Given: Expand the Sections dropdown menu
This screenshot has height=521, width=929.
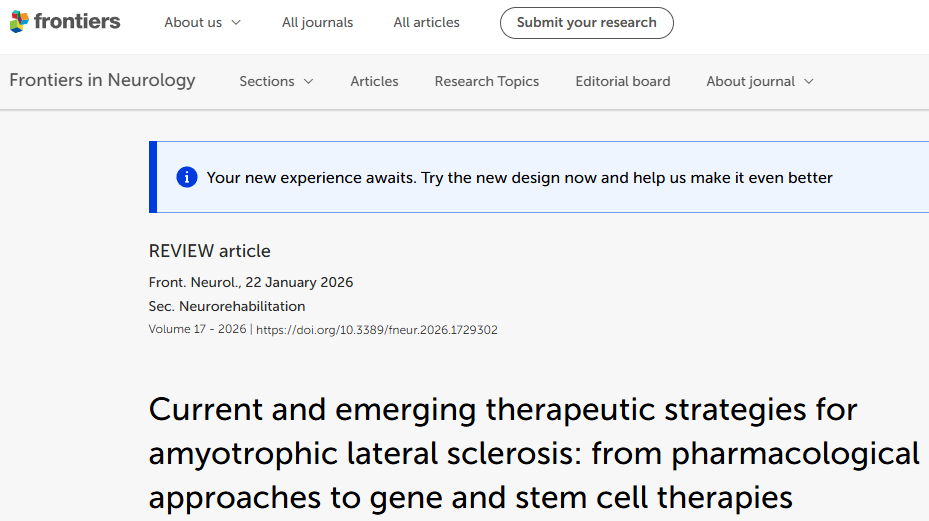Looking at the screenshot, I should click(276, 81).
